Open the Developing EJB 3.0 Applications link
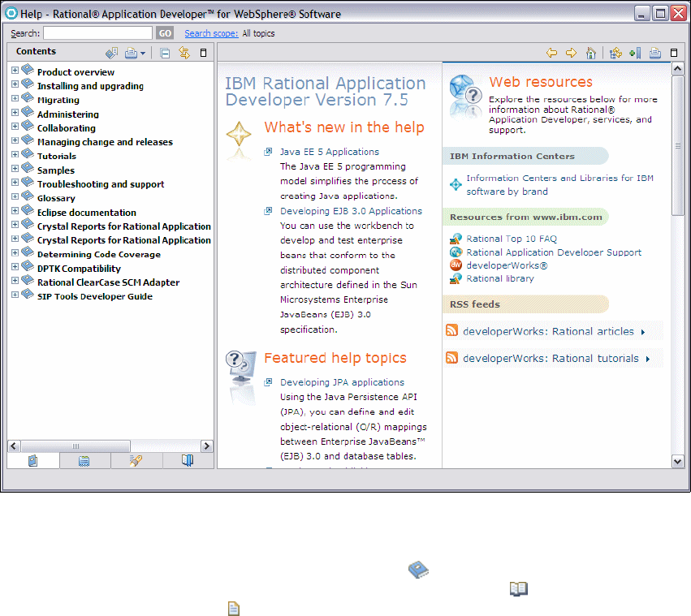This screenshot has width=691, height=616. 351,211
